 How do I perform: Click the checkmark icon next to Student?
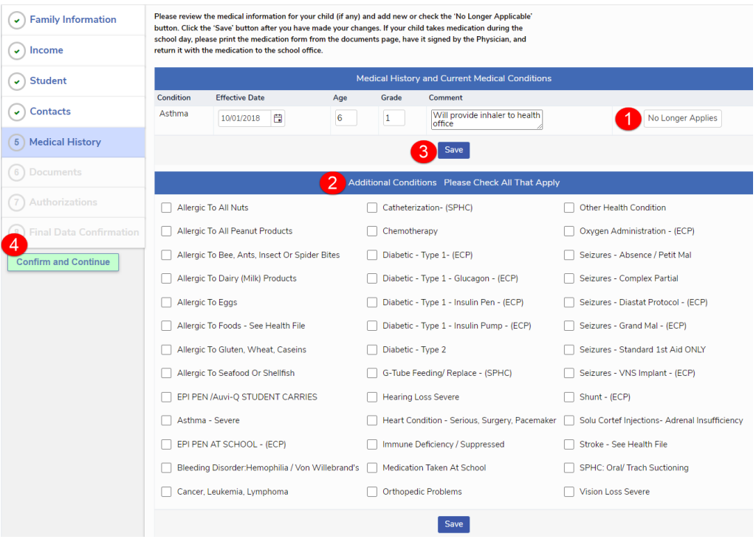[x=16, y=81]
